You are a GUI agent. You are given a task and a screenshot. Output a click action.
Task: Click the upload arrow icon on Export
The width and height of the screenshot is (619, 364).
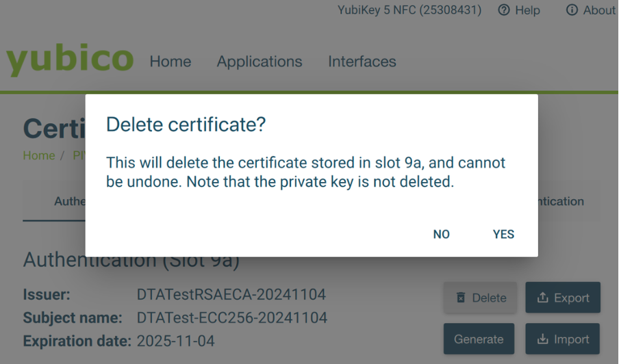(543, 298)
